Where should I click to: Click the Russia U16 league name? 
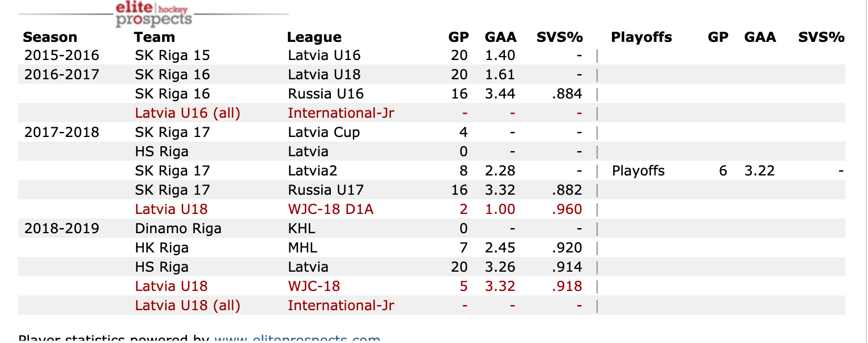click(x=325, y=94)
